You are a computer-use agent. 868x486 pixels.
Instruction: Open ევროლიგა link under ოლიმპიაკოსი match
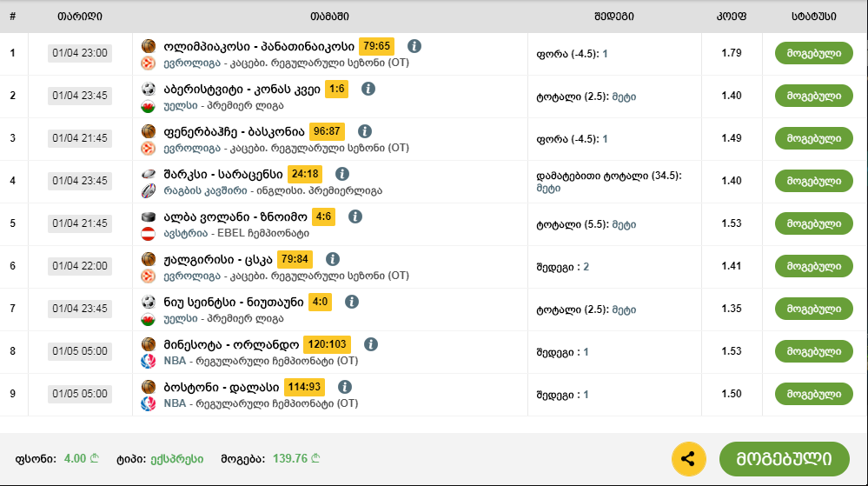click(191, 63)
